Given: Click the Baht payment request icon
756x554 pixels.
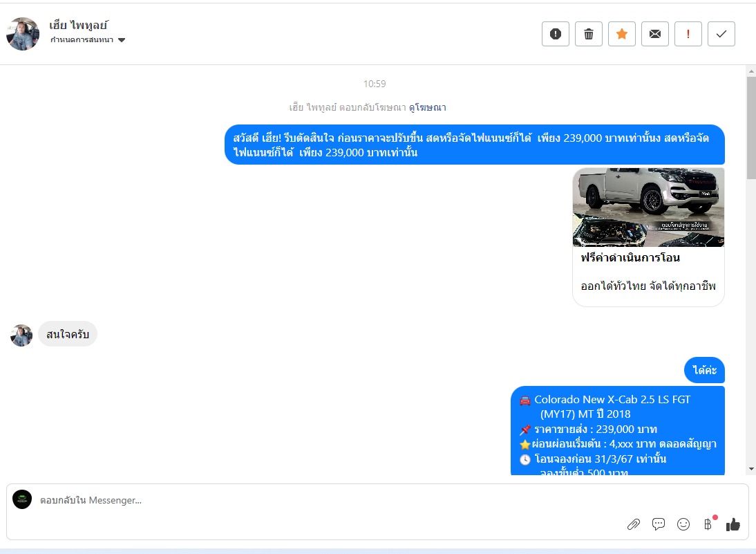Looking at the screenshot, I should pyautogui.click(x=708, y=524).
